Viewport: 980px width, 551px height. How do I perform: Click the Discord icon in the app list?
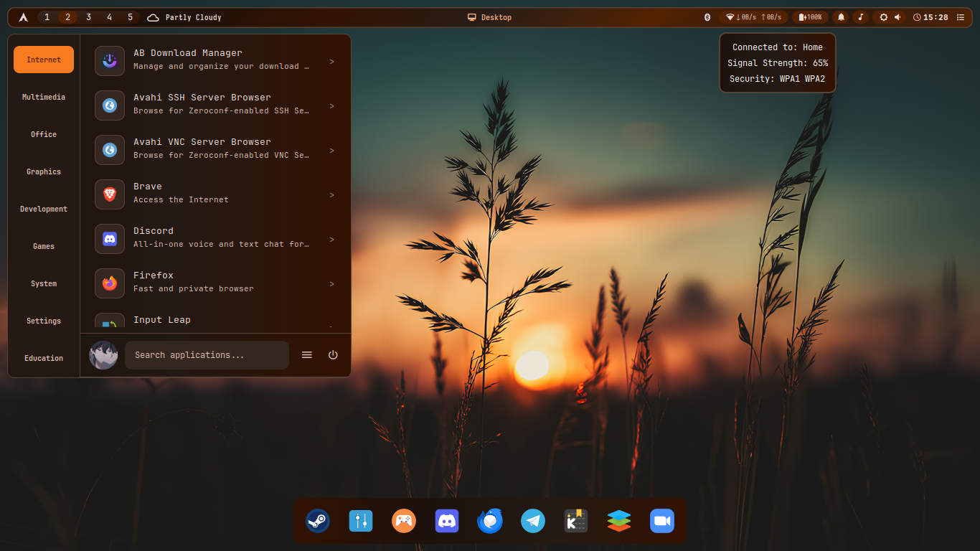pyautogui.click(x=110, y=239)
